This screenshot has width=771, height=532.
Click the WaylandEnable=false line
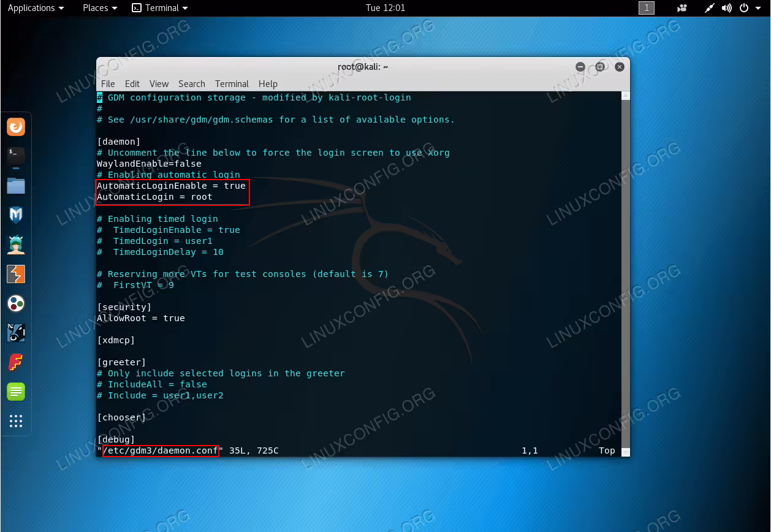[149, 164]
